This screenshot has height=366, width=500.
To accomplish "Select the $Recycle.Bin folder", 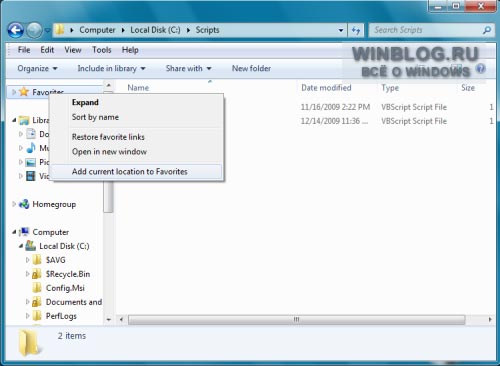I will (x=68, y=274).
